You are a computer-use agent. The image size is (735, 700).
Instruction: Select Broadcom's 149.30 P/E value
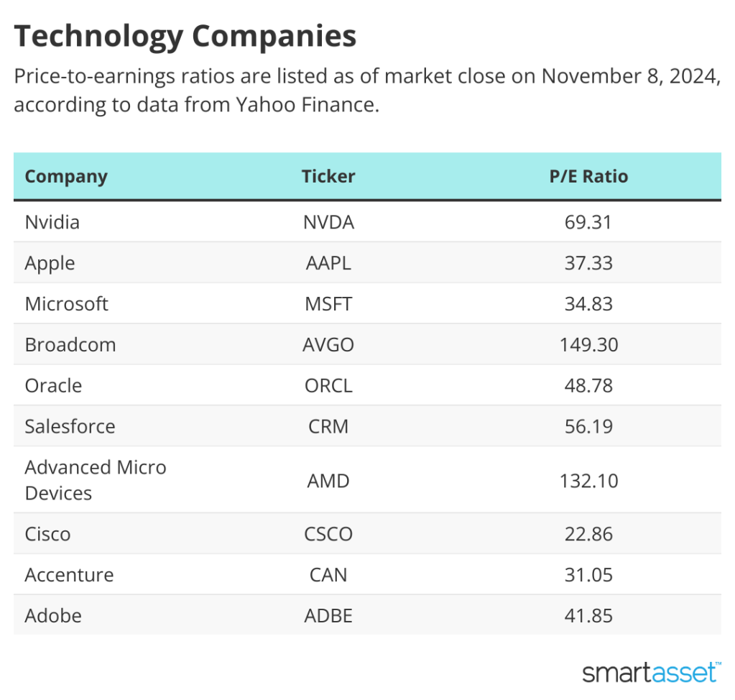[588, 345]
